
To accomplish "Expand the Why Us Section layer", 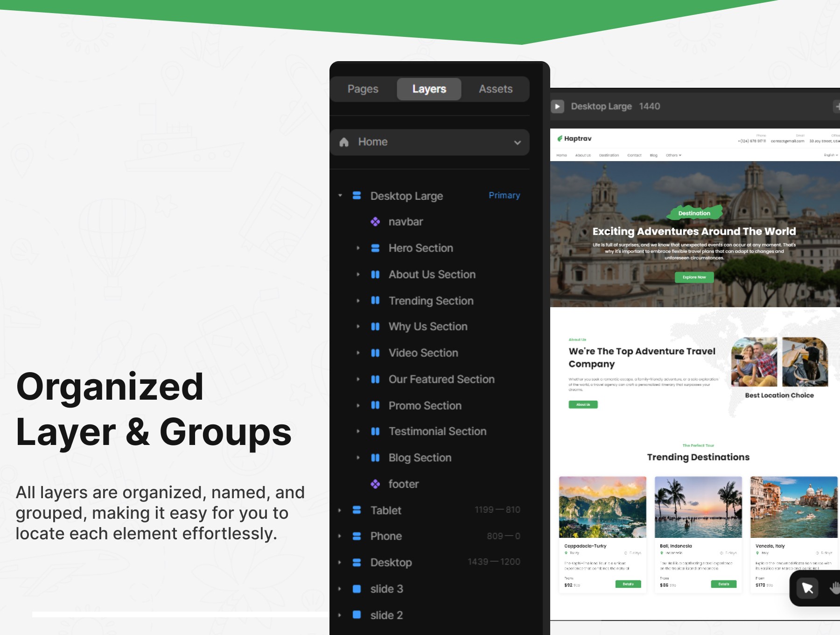I will (x=358, y=326).
